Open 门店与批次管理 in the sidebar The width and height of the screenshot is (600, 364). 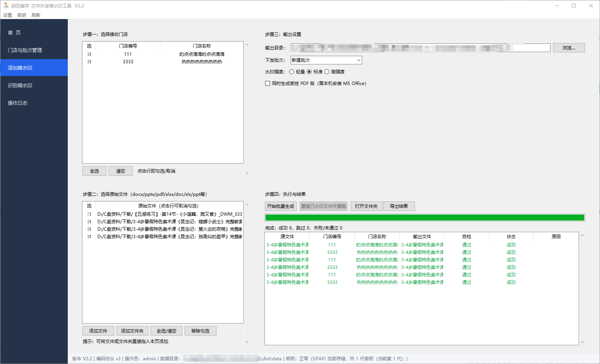click(x=34, y=50)
